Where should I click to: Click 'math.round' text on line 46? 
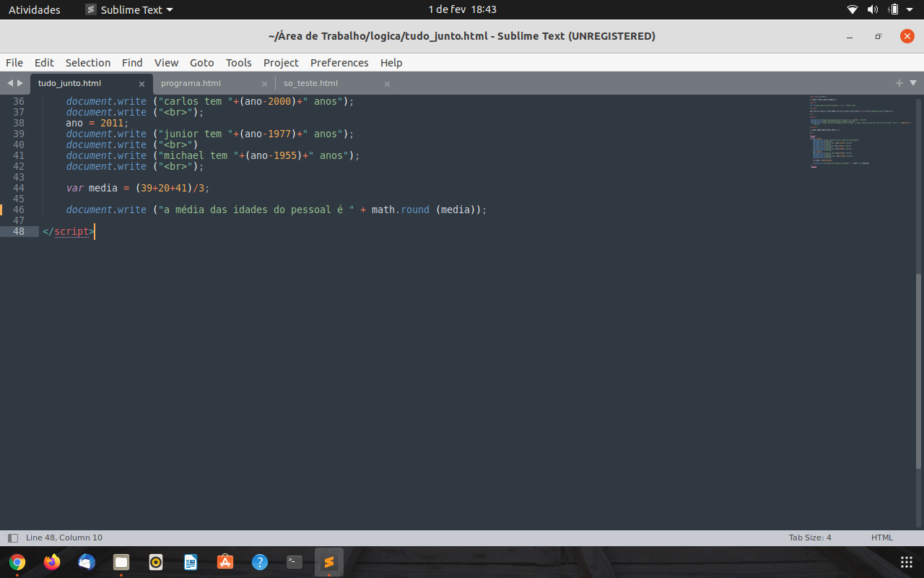401,210
